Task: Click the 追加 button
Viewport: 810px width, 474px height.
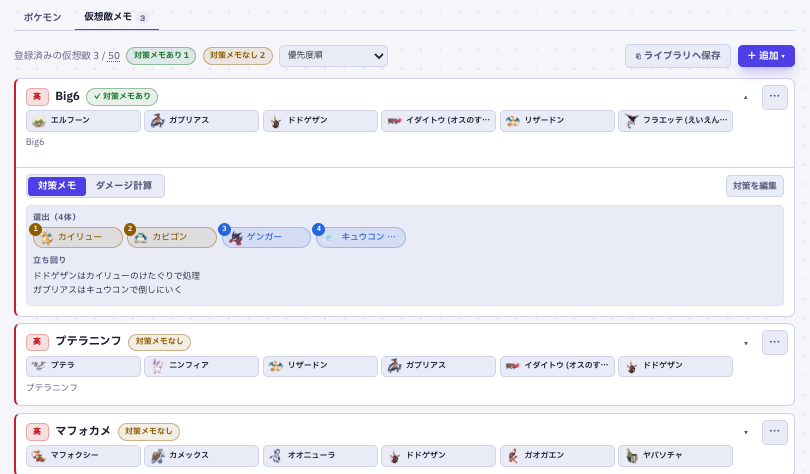Action: pyautogui.click(x=766, y=56)
